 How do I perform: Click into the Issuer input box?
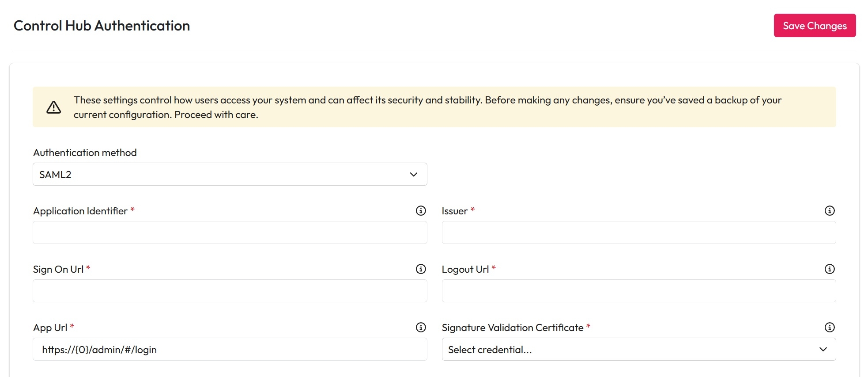pyautogui.click(x=638, y=233)
